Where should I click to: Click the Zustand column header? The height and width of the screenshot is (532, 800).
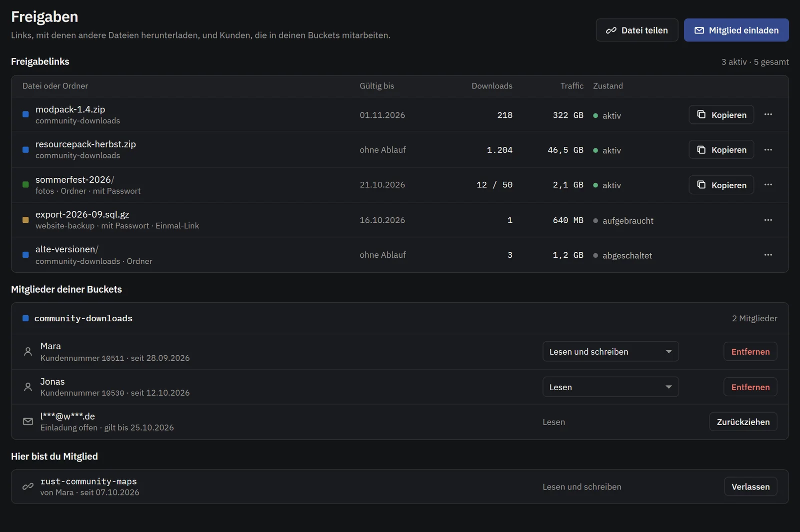608,86
